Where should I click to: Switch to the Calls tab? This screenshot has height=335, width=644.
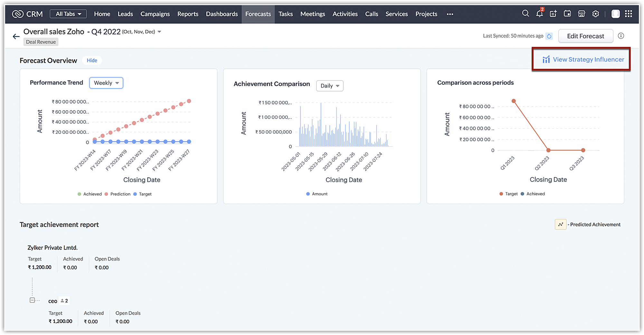coord(372,14)
